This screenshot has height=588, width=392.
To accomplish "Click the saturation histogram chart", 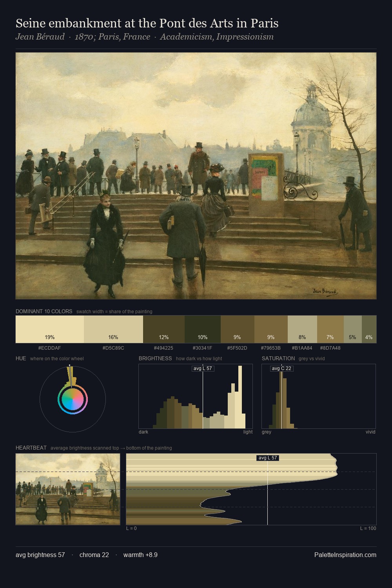I will (x=319, y=396).
